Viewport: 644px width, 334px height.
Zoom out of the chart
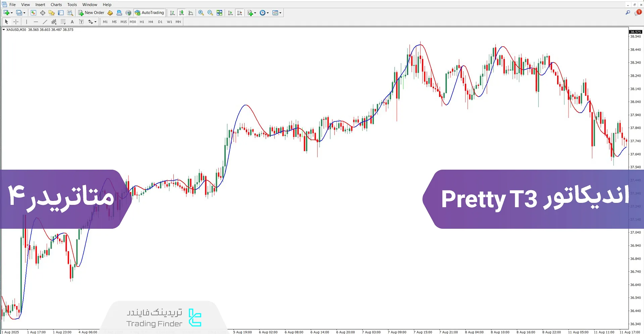[x=210, y=13]
